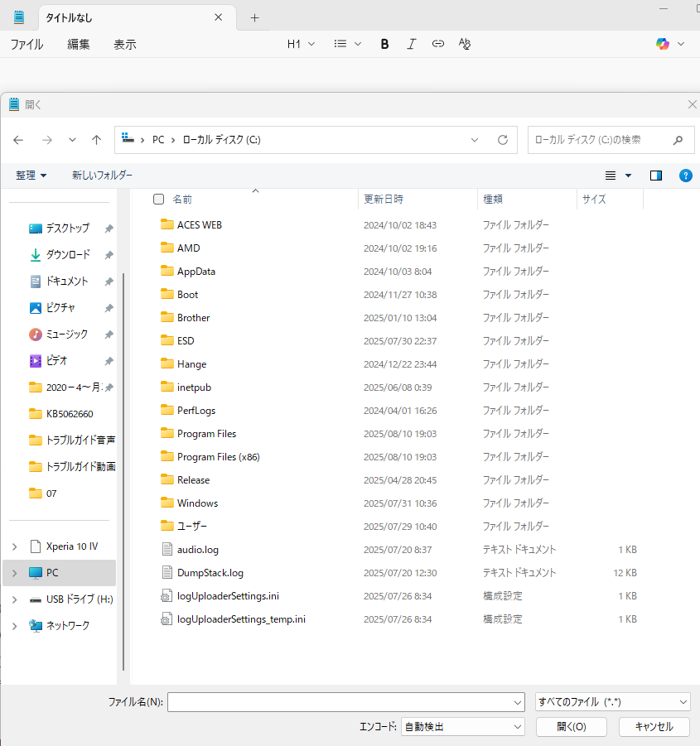Screen dimensions: 700x746
Task: Click the insert link icon
Action: click(437, 44)
